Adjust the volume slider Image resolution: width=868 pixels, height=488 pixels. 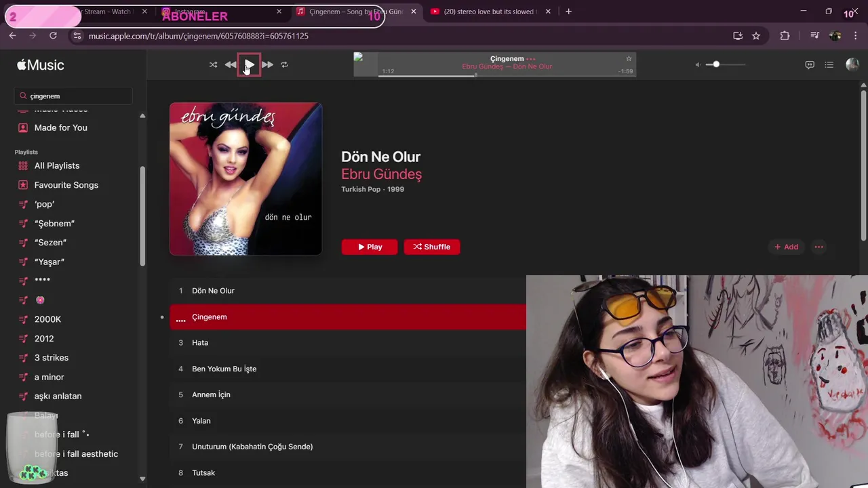click(725, 64)
